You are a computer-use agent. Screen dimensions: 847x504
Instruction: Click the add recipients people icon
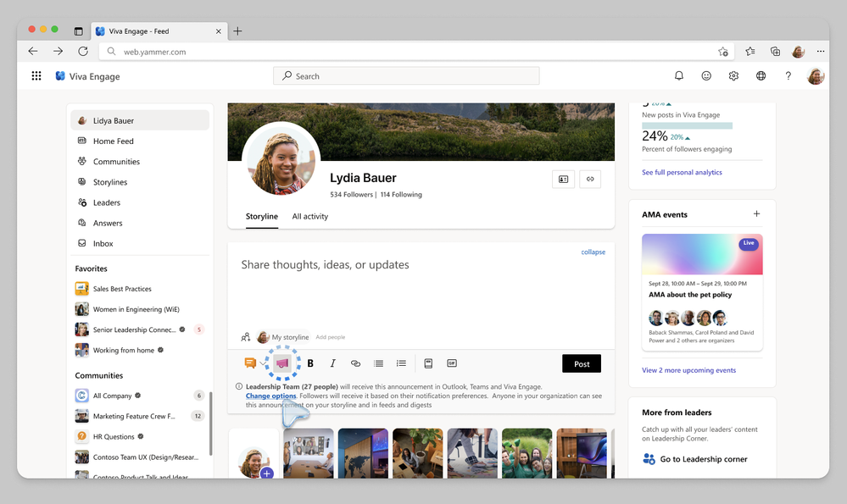[245, 337]
